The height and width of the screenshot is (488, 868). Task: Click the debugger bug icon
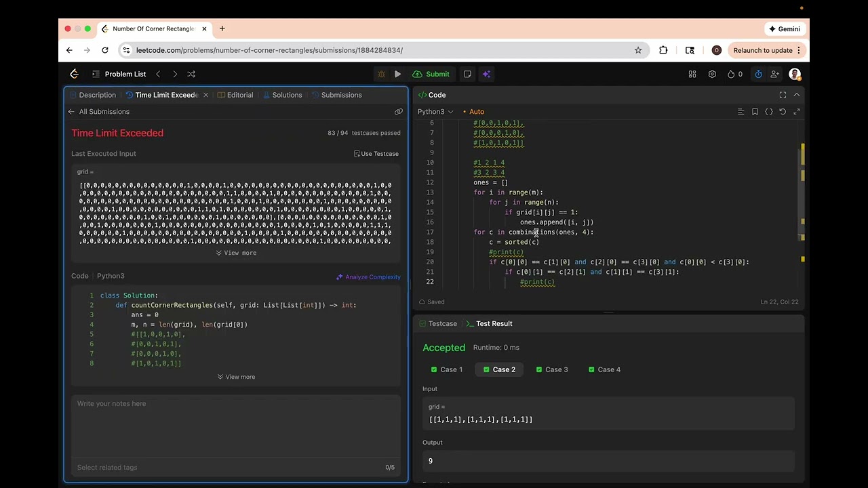coord(381,74)
